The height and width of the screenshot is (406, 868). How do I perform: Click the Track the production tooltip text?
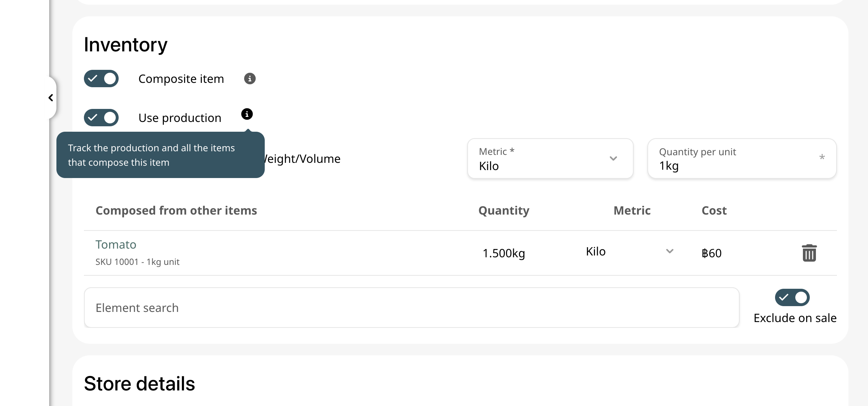coord(152,155)
